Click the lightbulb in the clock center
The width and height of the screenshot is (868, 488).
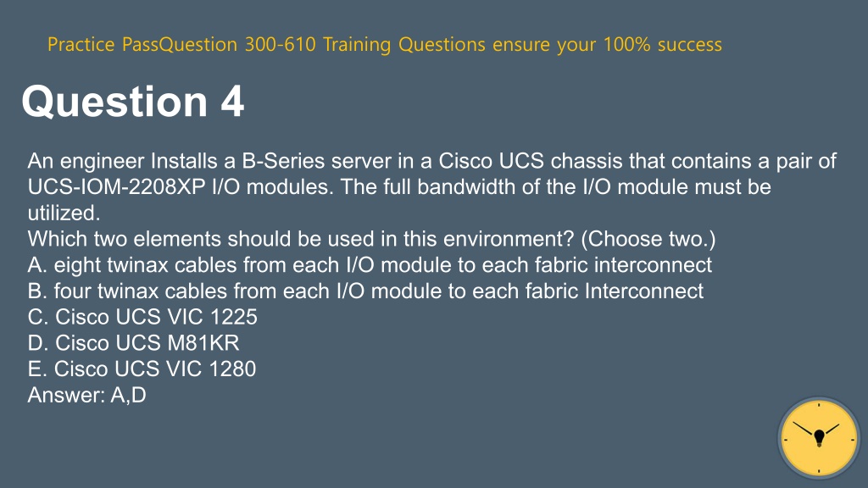point(820,438)
